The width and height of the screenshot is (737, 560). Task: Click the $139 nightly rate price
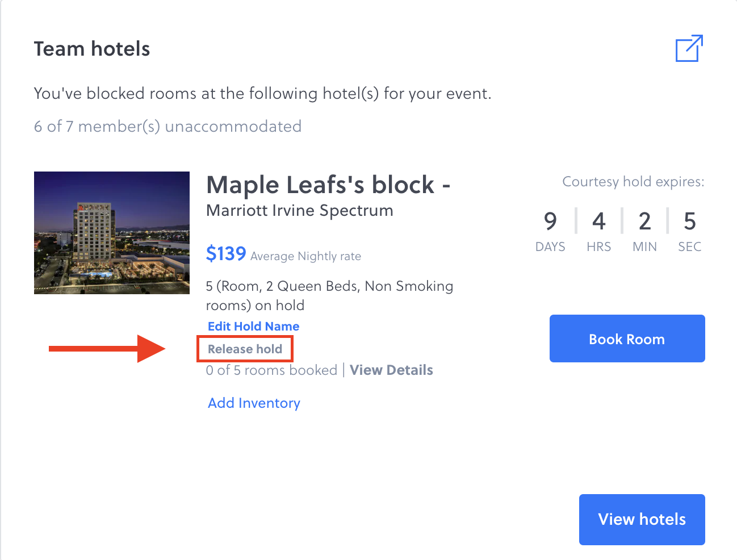(226, 254)
